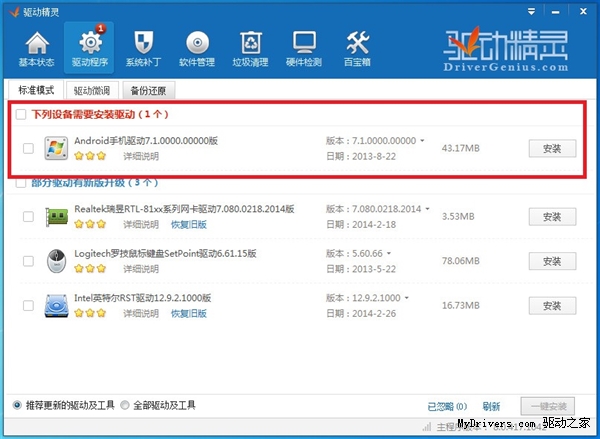The width and height of the screenshot is (600, 439).
Task: Click the 16.73MB size text
Action: (x=461, y=305)
